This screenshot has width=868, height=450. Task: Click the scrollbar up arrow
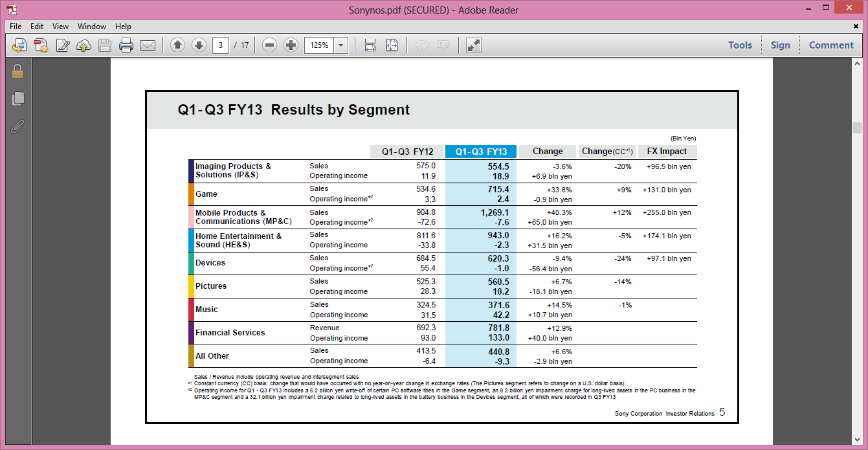coord(857,63)
